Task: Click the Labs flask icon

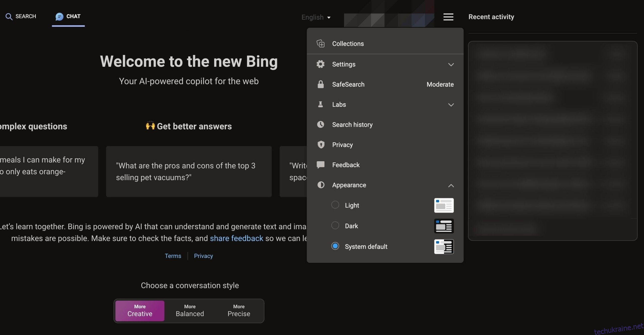Action: pos(320,105)
